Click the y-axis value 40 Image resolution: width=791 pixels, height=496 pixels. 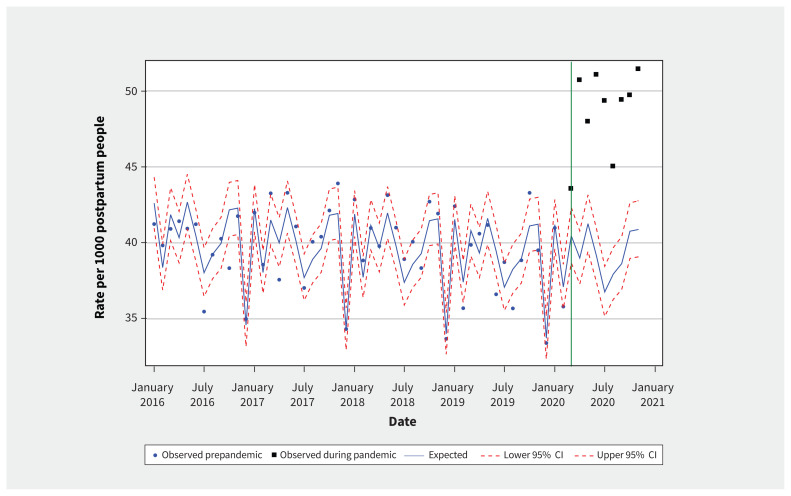click(x=132, y=243)
